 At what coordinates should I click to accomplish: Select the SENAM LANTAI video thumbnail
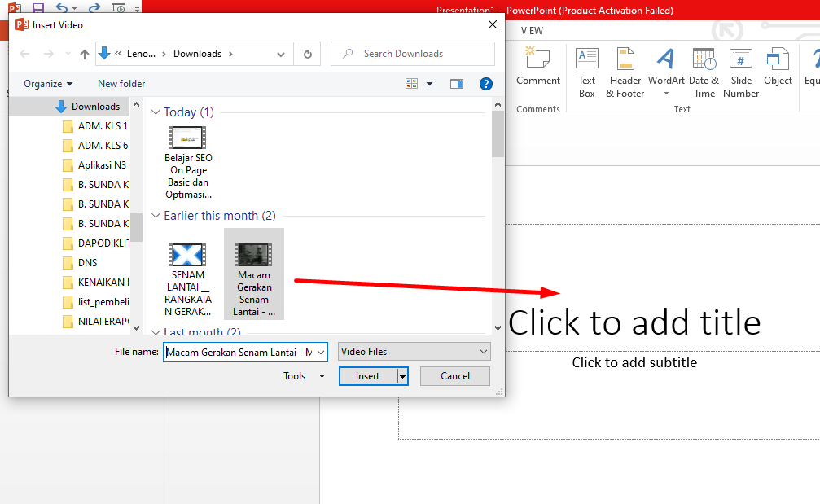187,255
